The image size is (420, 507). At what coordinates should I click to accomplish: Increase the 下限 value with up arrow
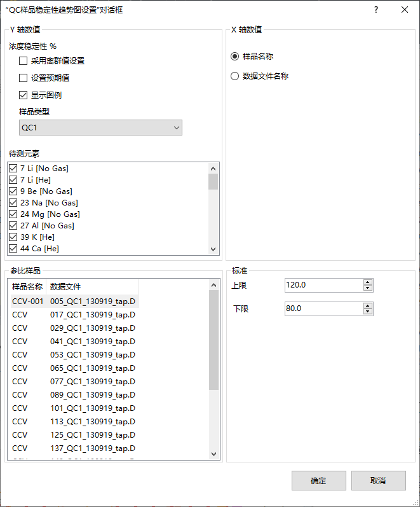point(368,306)
